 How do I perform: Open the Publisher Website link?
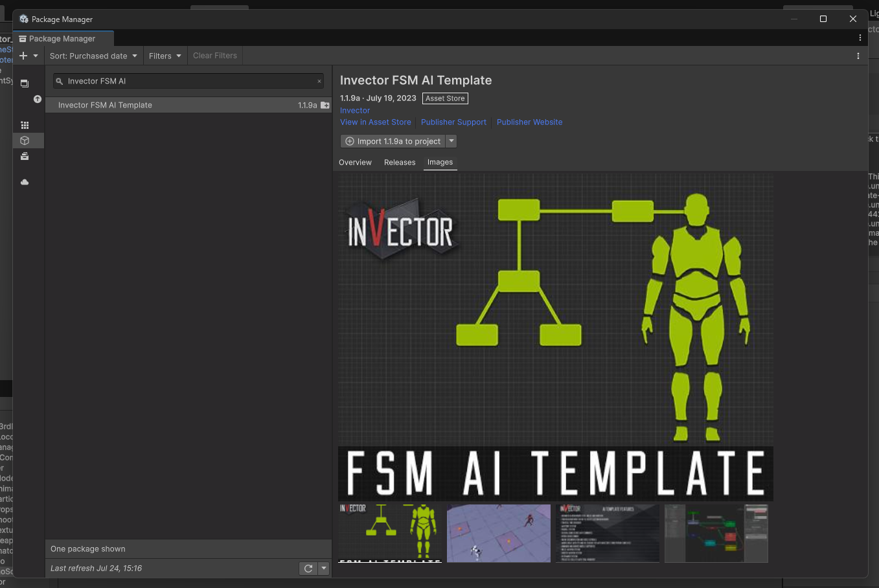tap(529, 122)
